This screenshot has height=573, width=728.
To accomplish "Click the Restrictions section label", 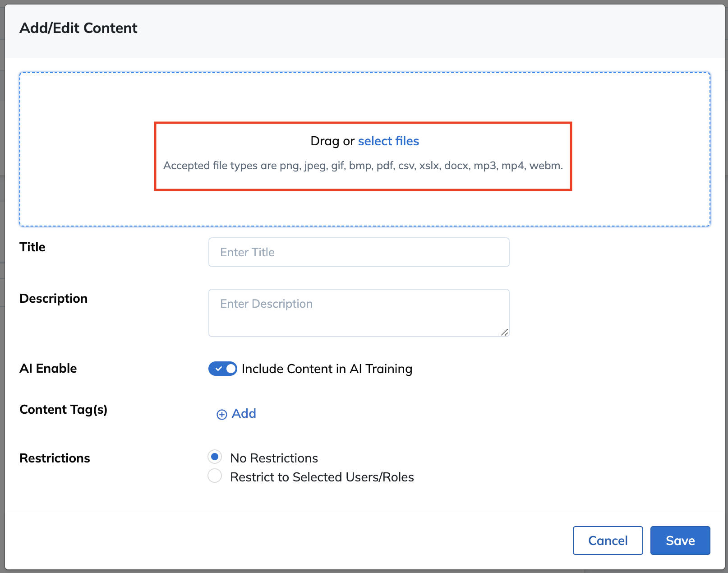I will coord(55,458).
